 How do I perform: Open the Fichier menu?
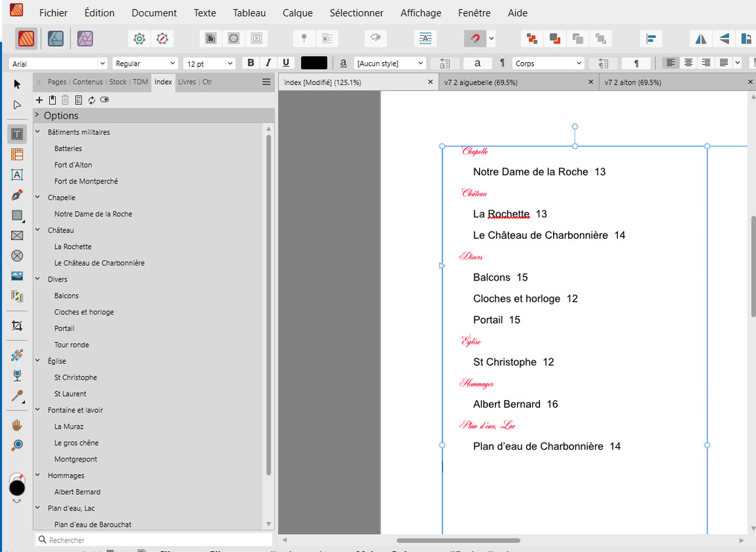point(53,13)
